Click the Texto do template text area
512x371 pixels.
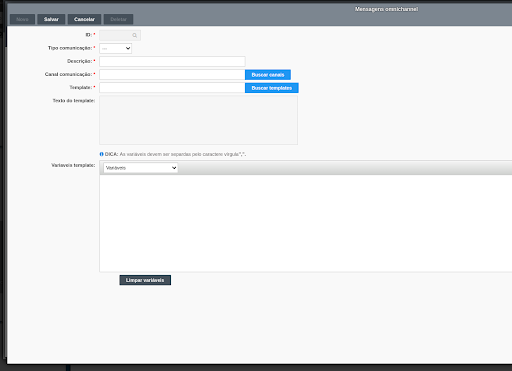coord(198,120)
